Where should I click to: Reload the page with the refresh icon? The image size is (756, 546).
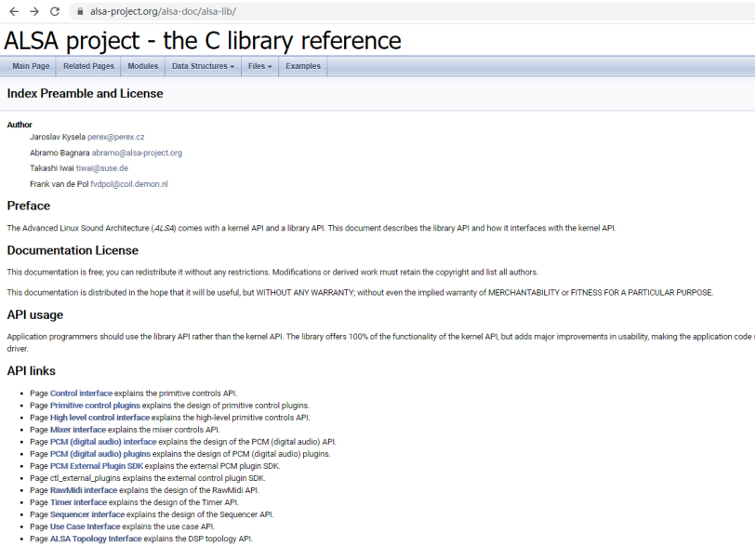[x=55, y=11]
